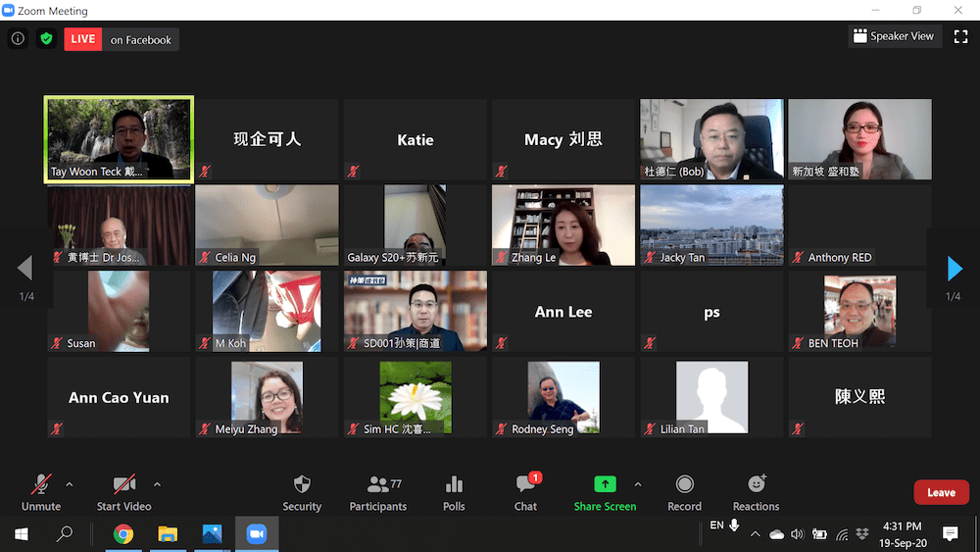Open the Chat panel
The height and width of the screenshot is (552, 980).
(525, 492)
